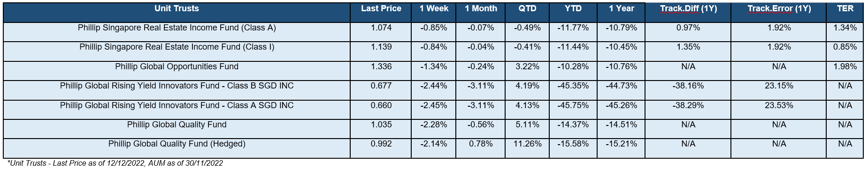Click the TER column header
Screen dimensions: 868x169
point(845,8)
